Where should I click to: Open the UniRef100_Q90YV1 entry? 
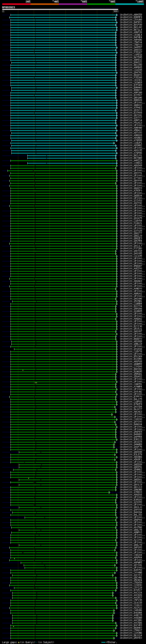tap(131, 173)
